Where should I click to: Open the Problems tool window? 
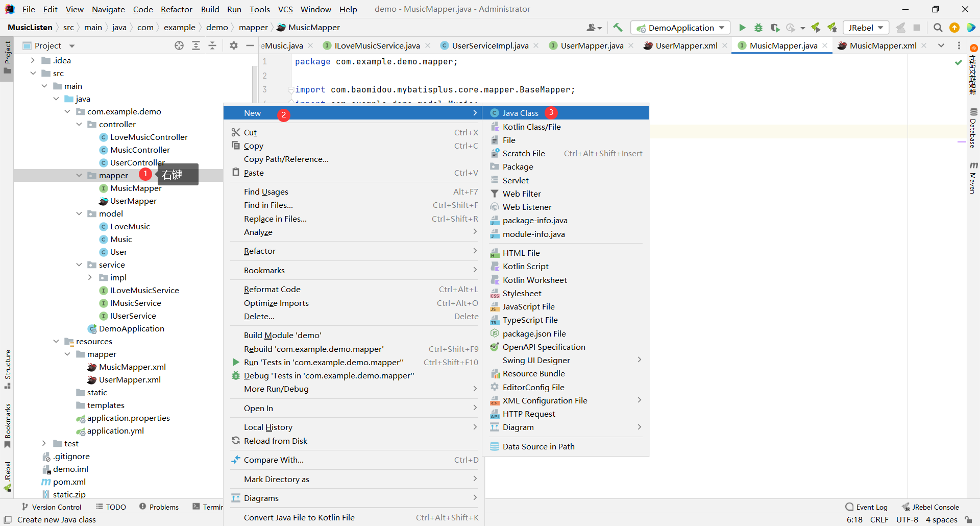[159, 507]
